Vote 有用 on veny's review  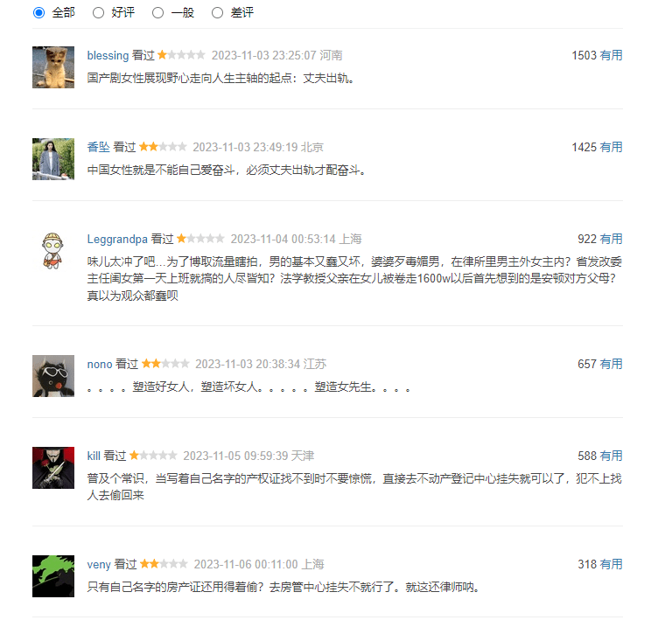click(x=611, y=564)
